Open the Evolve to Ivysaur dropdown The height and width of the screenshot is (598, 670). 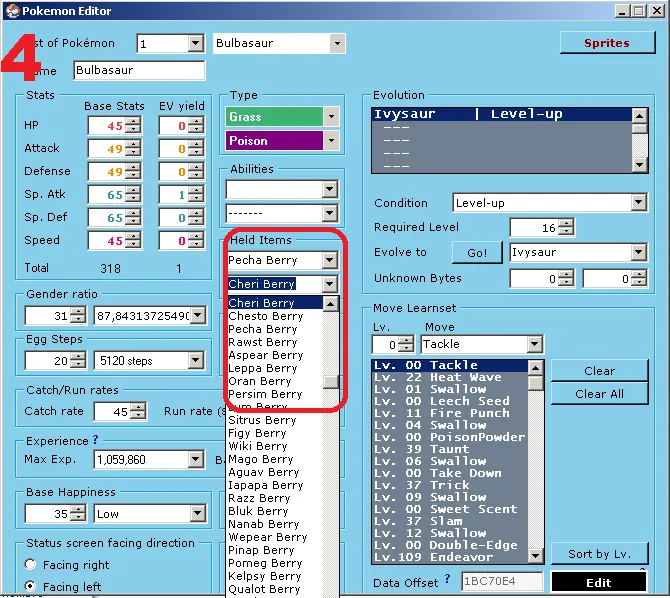pos(639,252)
